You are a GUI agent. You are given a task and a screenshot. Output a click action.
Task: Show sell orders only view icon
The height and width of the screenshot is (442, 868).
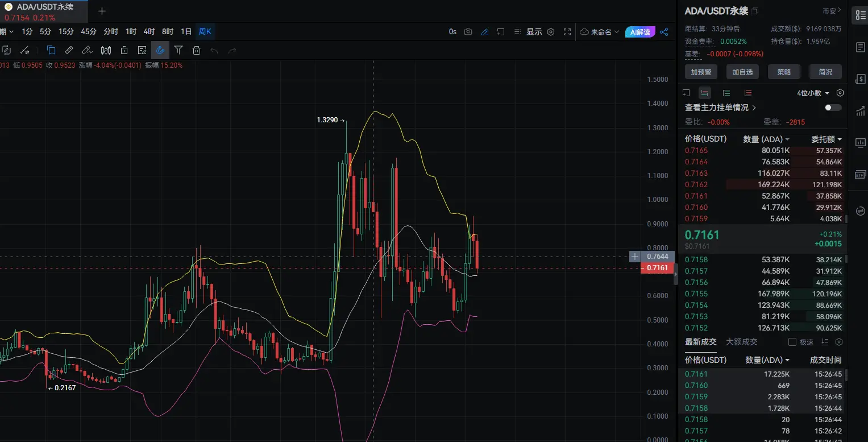(748, 93)
